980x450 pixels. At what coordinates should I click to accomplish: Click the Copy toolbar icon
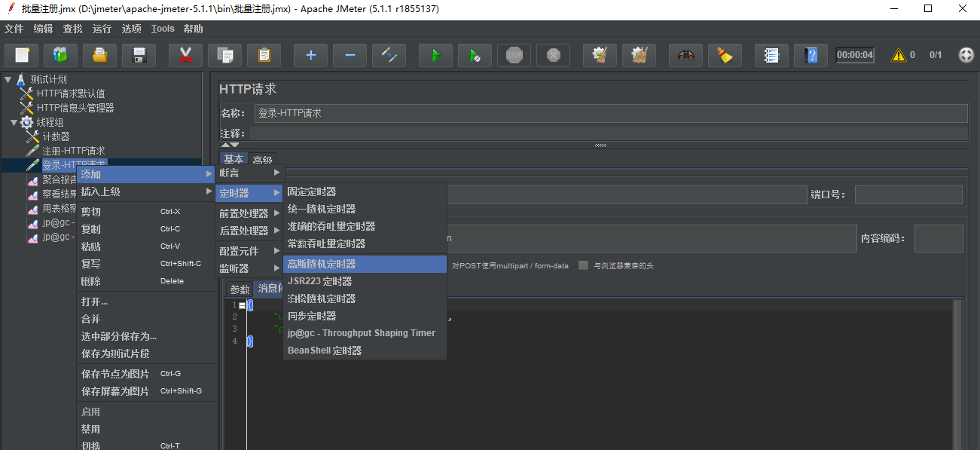coord(224,55)
